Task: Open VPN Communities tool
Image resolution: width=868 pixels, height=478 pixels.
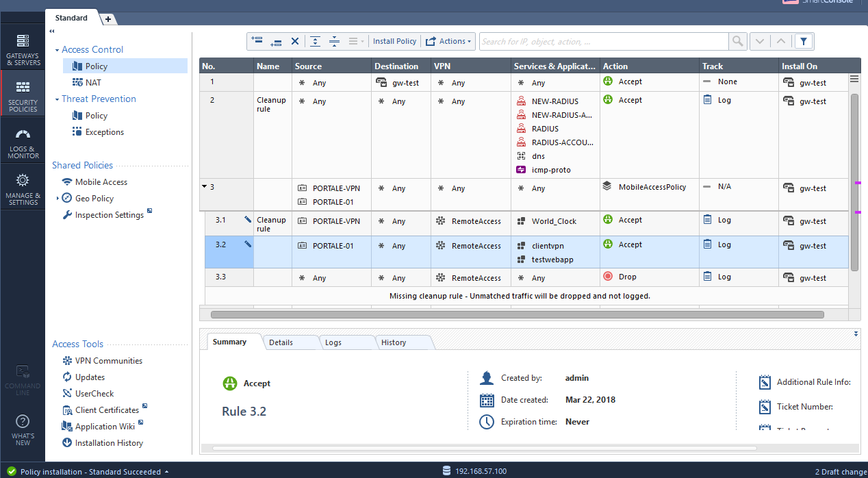Action: (x=109, y=360)
